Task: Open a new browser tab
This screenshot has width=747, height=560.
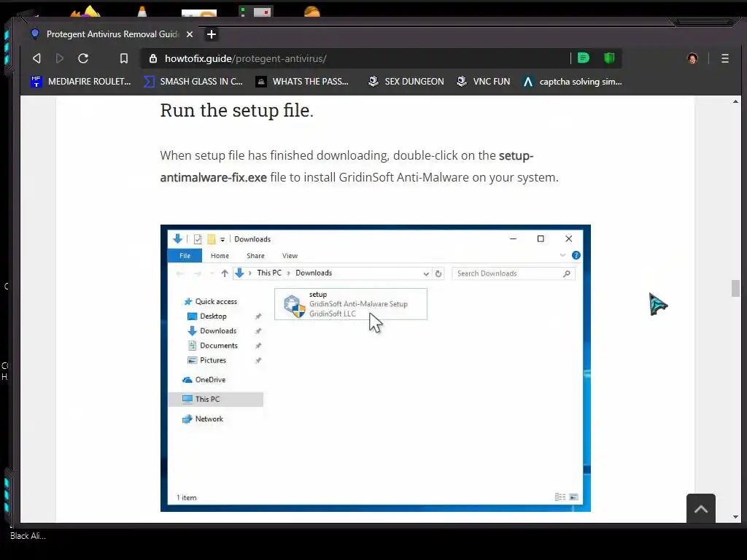Action: click(212, 34)
